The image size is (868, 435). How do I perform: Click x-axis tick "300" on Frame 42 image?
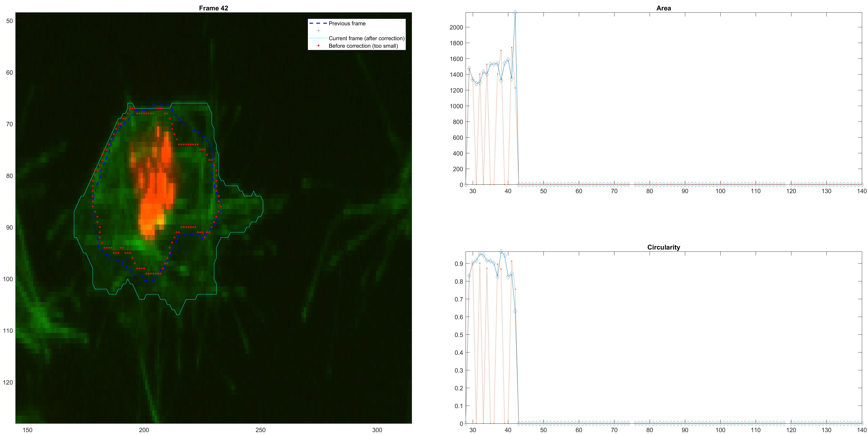point(377,430)
